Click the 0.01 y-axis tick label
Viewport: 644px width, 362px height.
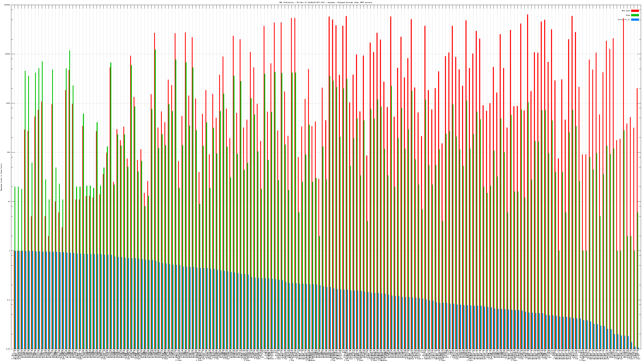point(8,349)
